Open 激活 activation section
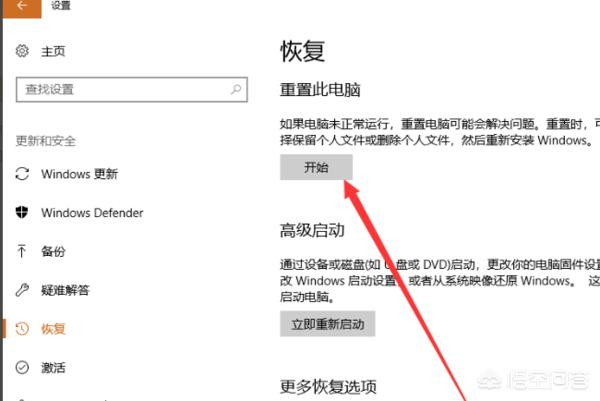The height and width of the screenshot is (401, 600). tap(53, 368)
